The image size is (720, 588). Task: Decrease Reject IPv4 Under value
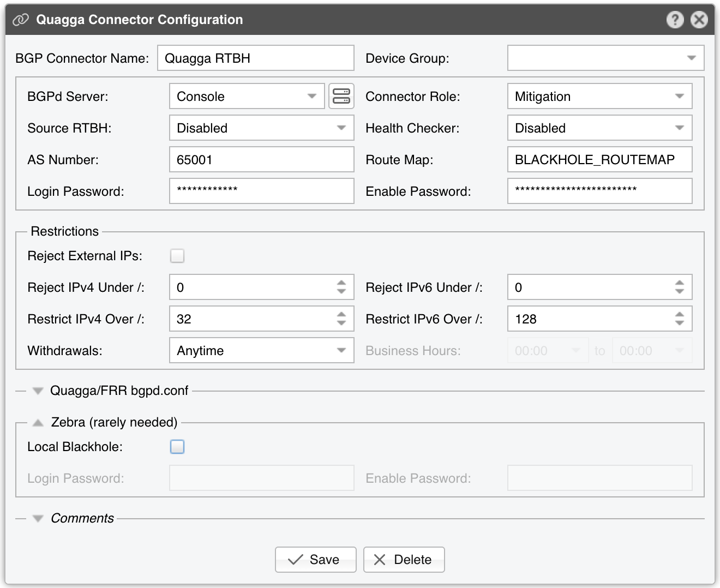coord(341,291)
